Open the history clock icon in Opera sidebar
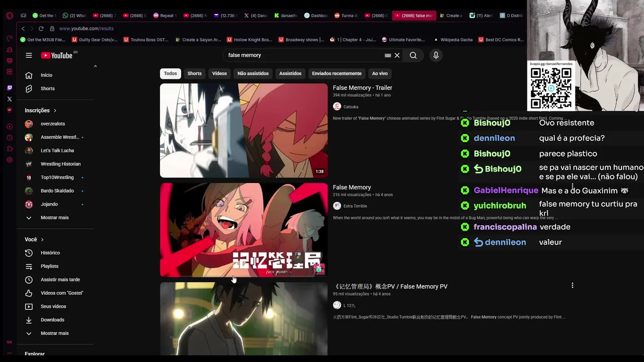This screenshot has width=644, height=362. [9, 138]
